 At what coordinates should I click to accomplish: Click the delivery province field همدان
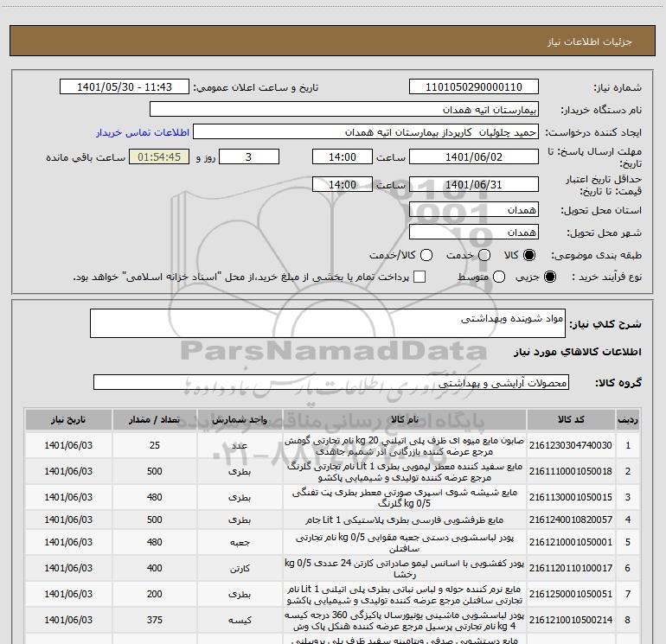tap(474, 209)
